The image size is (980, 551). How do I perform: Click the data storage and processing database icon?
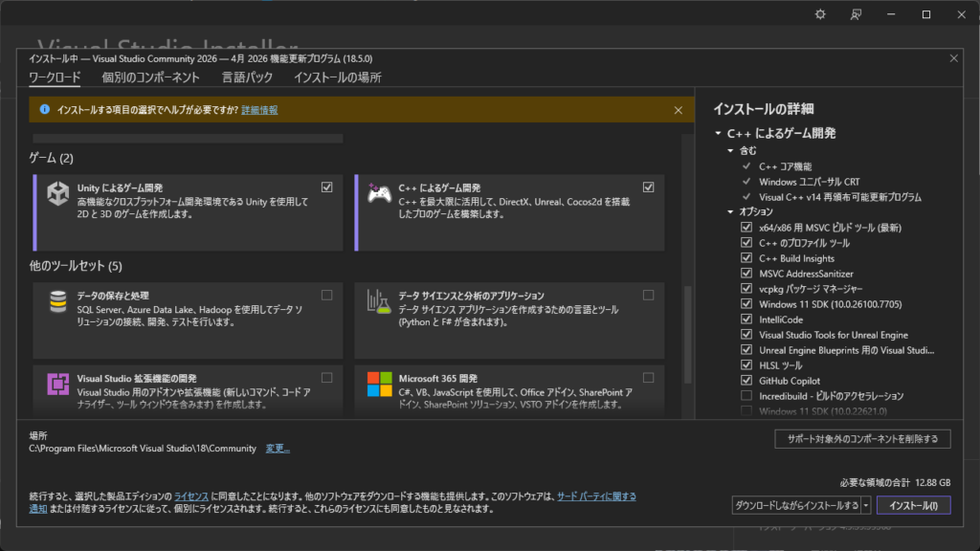(x=58, y=301)
